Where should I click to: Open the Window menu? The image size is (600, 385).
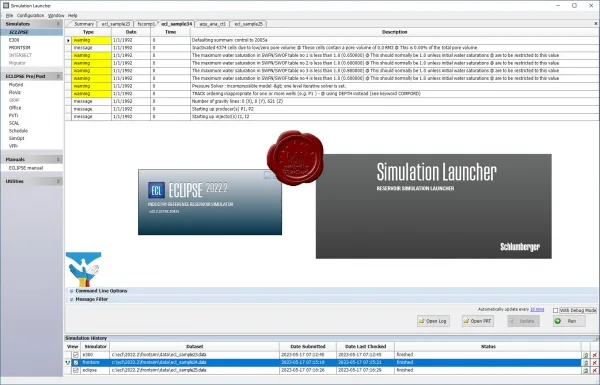(x=56, y=15)
